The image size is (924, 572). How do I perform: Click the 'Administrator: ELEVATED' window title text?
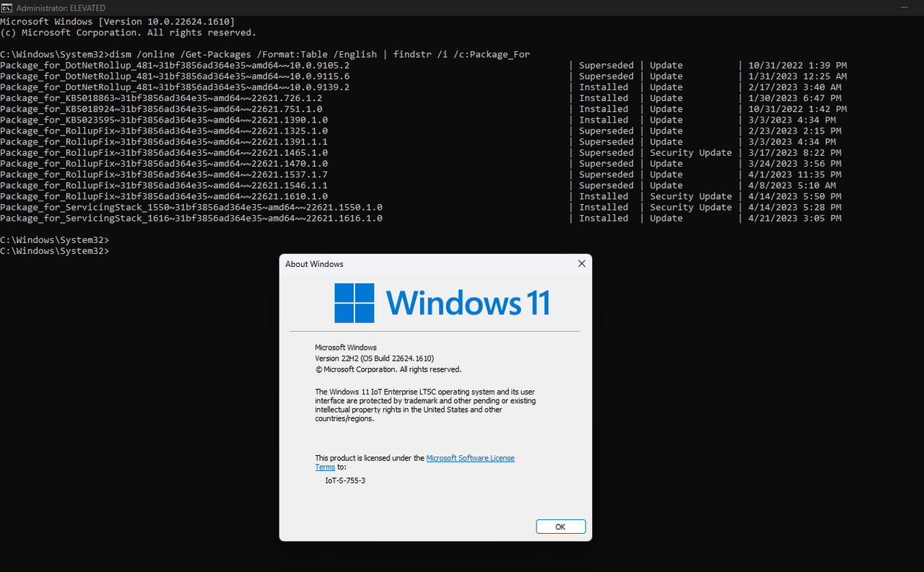coord(59,7)
